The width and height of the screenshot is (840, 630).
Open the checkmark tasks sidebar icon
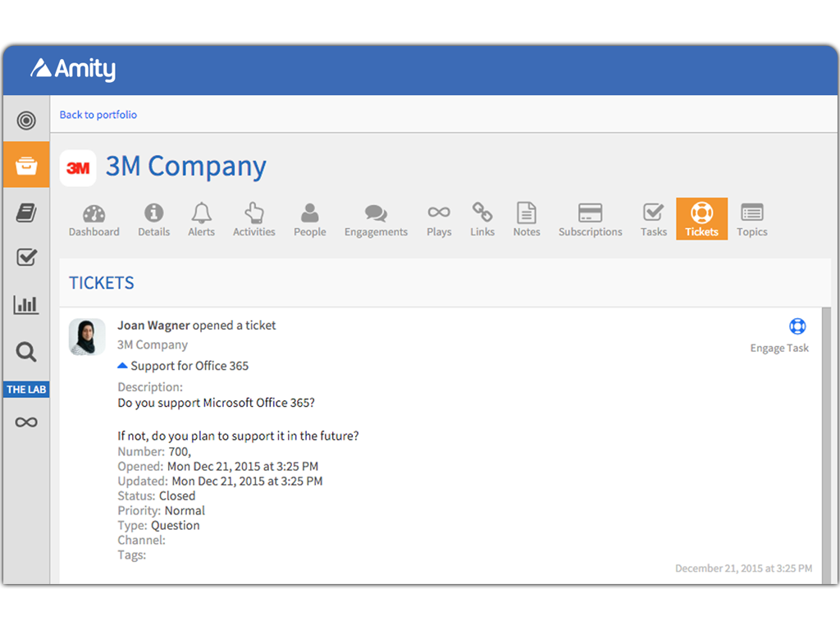point(26,258)
